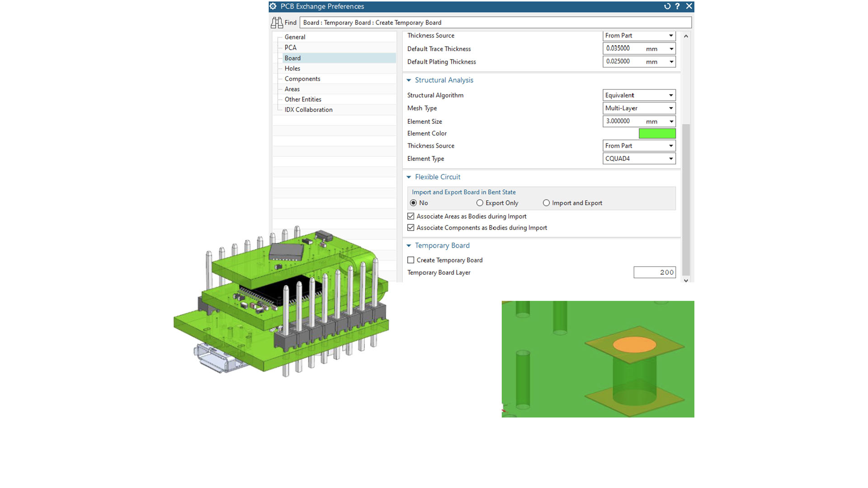Viewport: 868px width, 488px height.
Task: Open the Element Type CQUAD4 dropdown
Action: coord(671,159)
